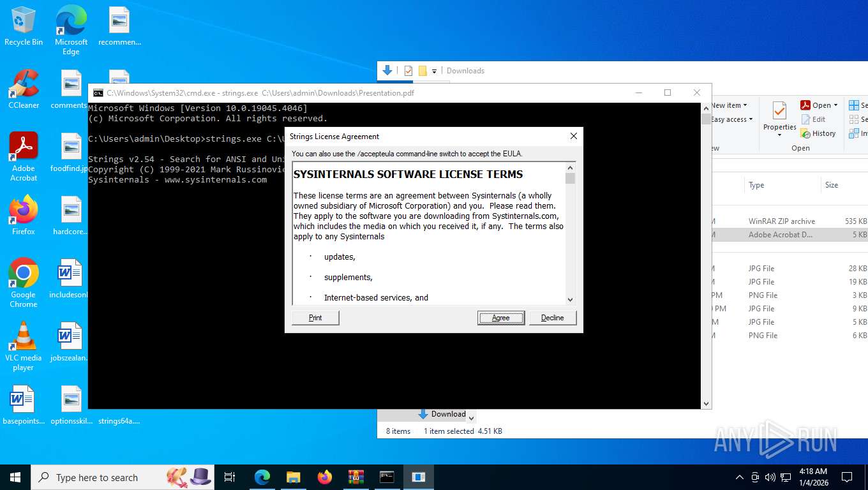Click the cmd window scrollbar down arrow

click(706, 403)
